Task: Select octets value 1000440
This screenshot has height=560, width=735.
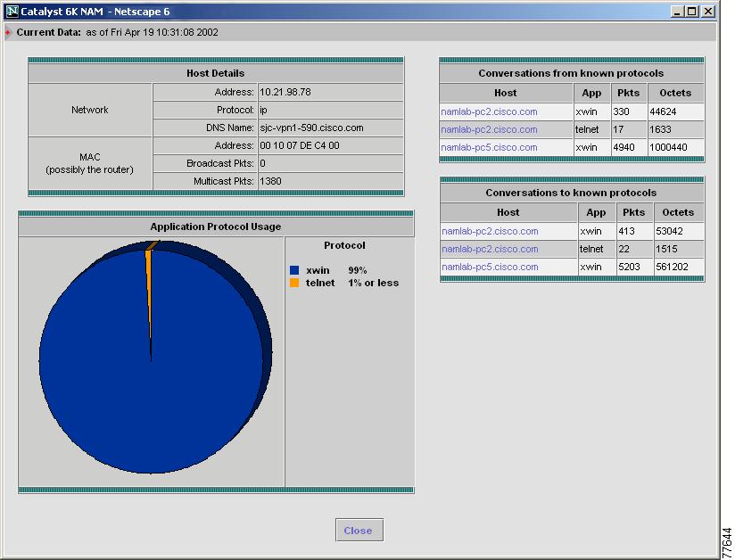Action: click(x=668, y=147)
